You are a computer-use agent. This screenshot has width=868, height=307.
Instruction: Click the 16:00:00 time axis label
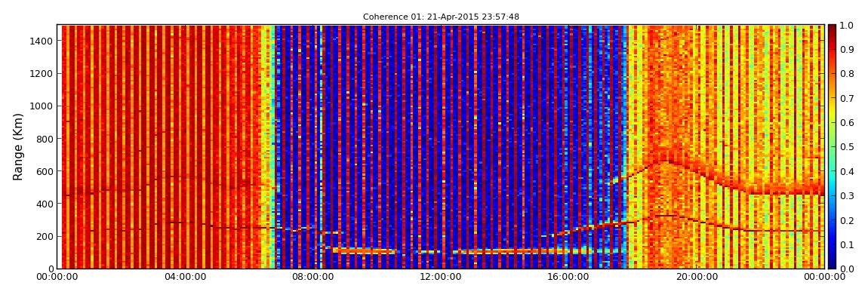click(x=568, y=277)
